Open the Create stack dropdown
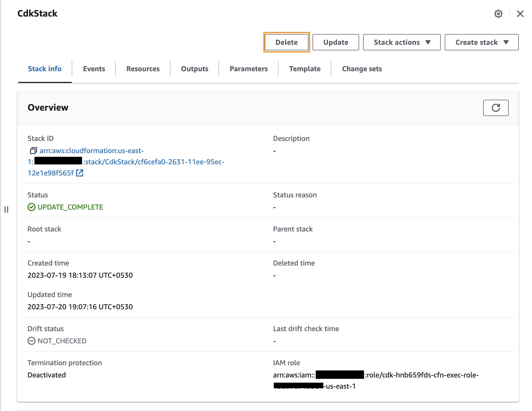Viewport: 532px width, 411px height. tap(481, 42)
